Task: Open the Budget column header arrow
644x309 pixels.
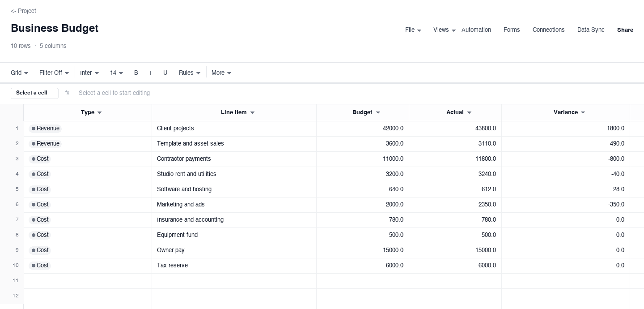Action: (378, 113)
